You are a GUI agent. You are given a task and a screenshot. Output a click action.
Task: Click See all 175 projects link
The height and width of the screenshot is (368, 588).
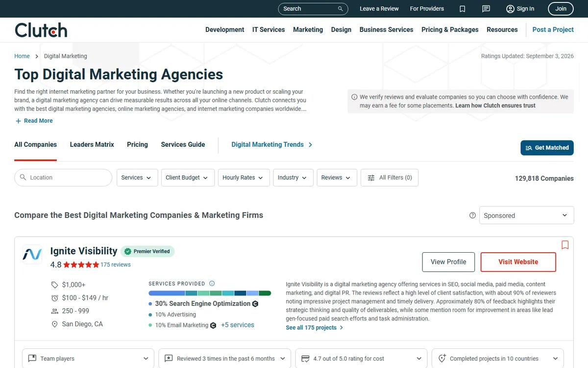(315, 328)
